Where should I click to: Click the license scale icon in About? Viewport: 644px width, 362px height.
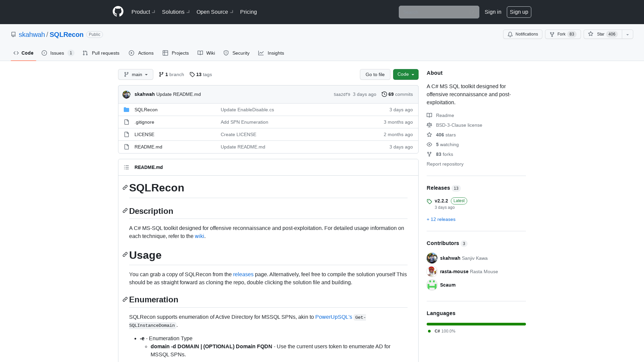(429, 125)
